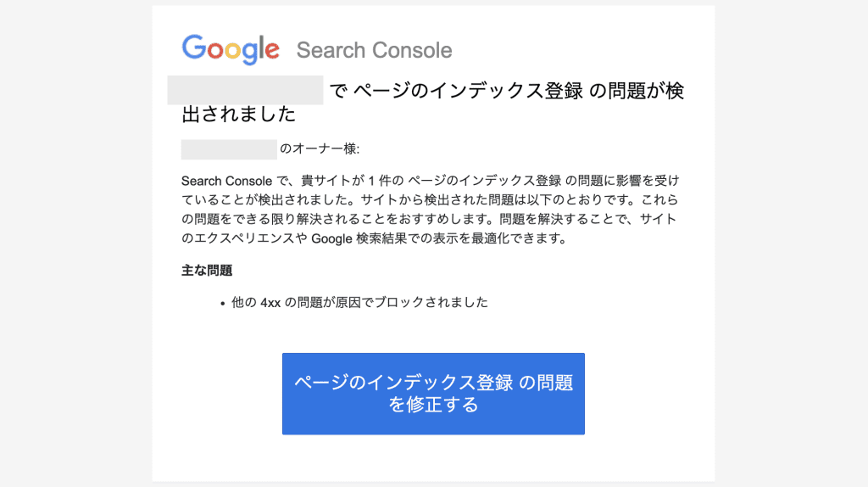Viewport: 868px width, 487px height.
Task: Click the 出されました line of the heading
Action: point(238,115)
